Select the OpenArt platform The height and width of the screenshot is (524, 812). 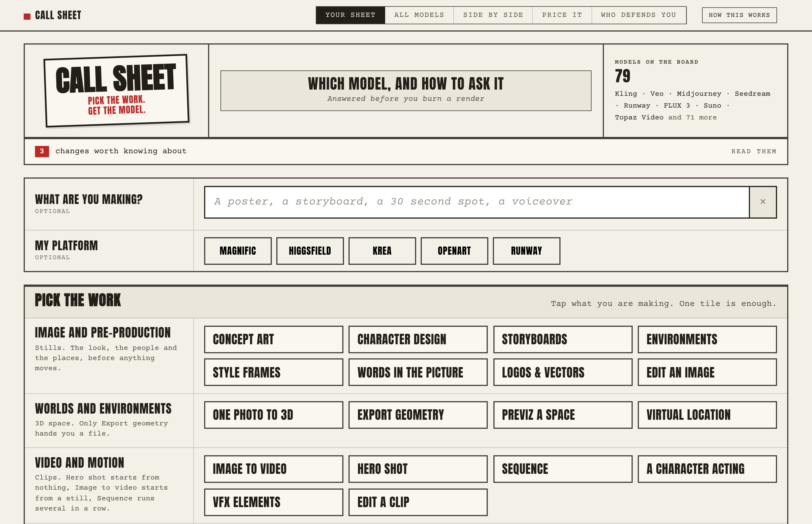454,251
